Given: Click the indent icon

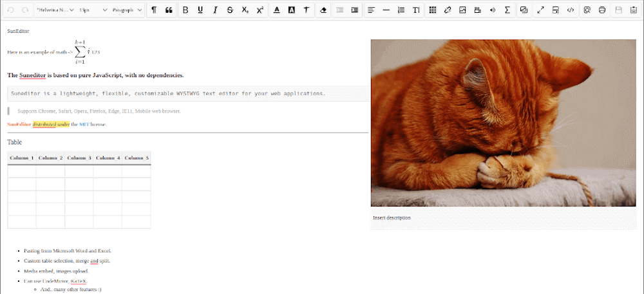Looking at the screenshot, I should tap(354, 10).
